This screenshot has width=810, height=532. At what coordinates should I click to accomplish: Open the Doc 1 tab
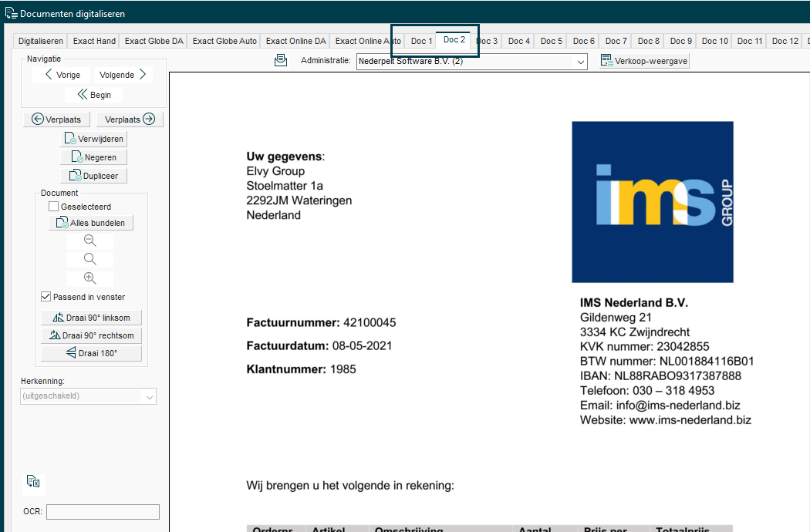[x=421, y=41]
